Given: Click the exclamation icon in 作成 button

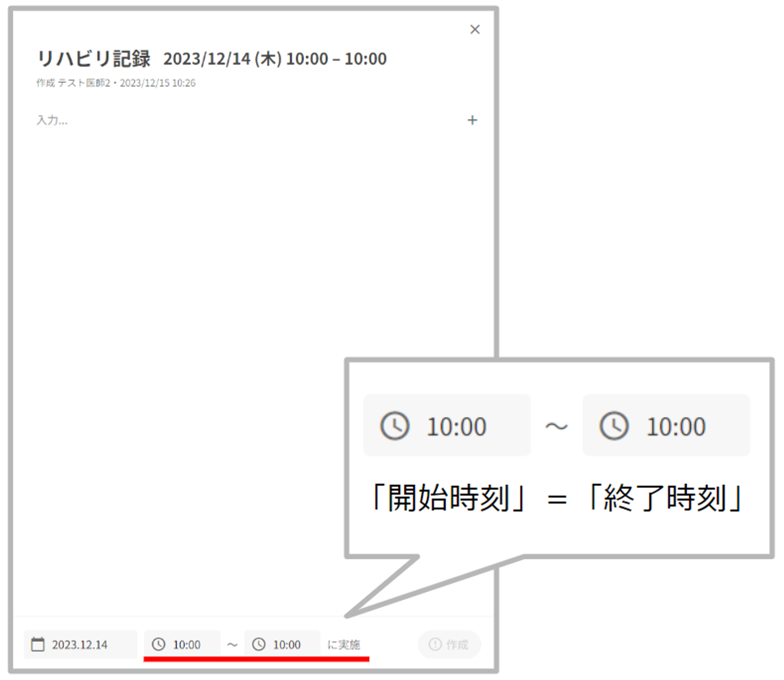Looking at the screenshot, I should pyautogui.click(x=435, y=644).
